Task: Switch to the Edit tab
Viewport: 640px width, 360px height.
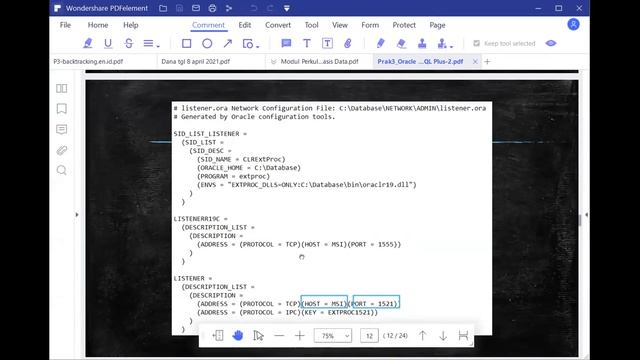Action: click(x=245, y=25)
